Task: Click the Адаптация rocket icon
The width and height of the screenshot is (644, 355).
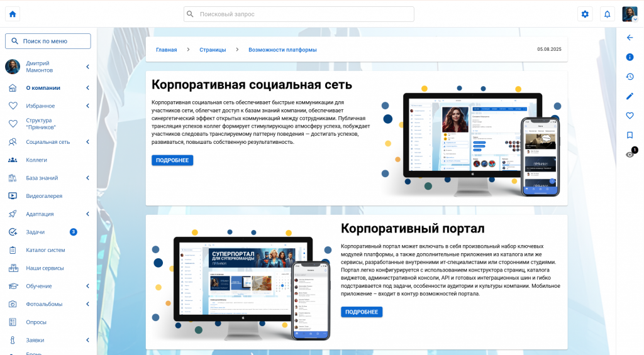Action: (13, 214)
